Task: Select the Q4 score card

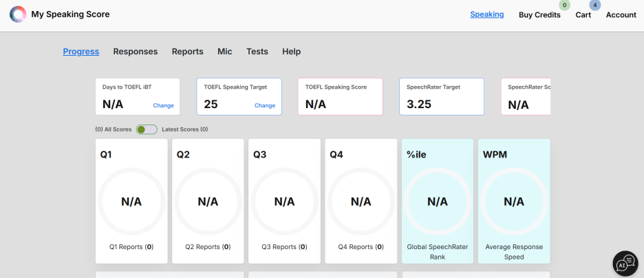Action: (361, 201)
